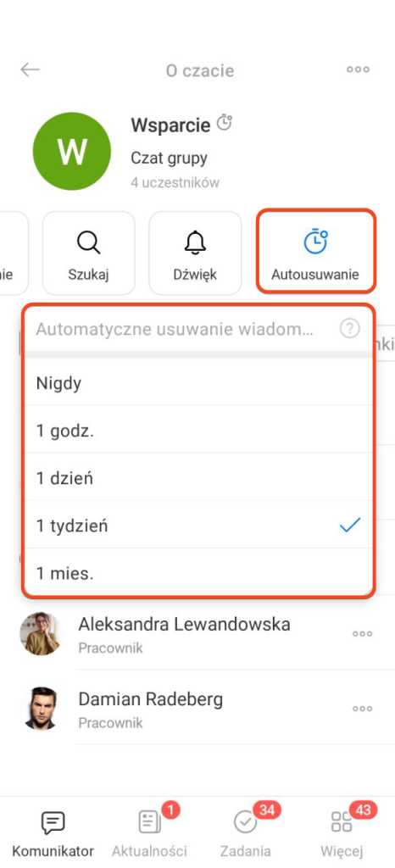Screen dimensions: 395x868
Task: Switch to the Aktualności tab
Action: 149,834
